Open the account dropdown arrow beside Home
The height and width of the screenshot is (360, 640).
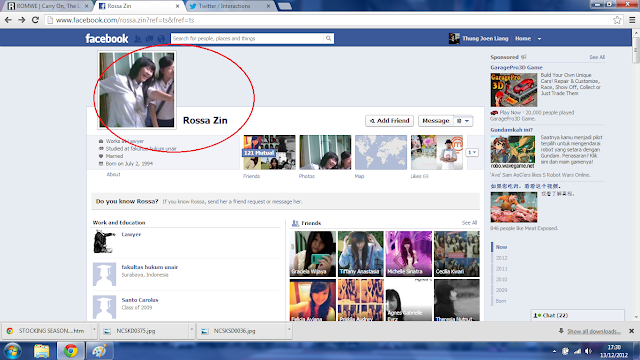pos(539,39)
